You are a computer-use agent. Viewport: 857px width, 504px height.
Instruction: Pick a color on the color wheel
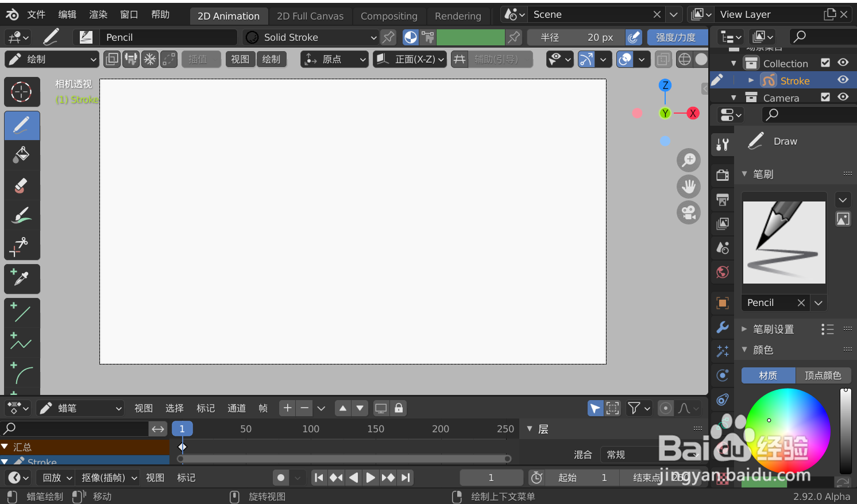click(x=787, y=431)
